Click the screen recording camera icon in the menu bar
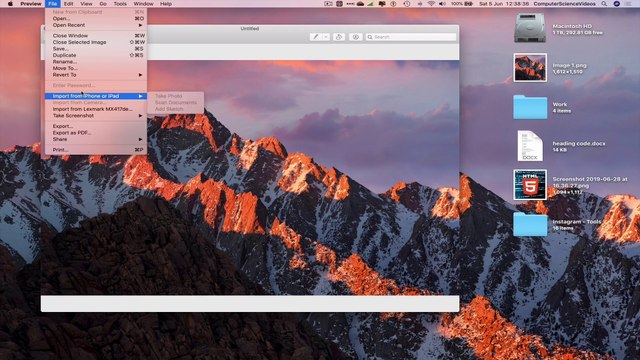This screenshot has height=360, width=640. (328, 4)
